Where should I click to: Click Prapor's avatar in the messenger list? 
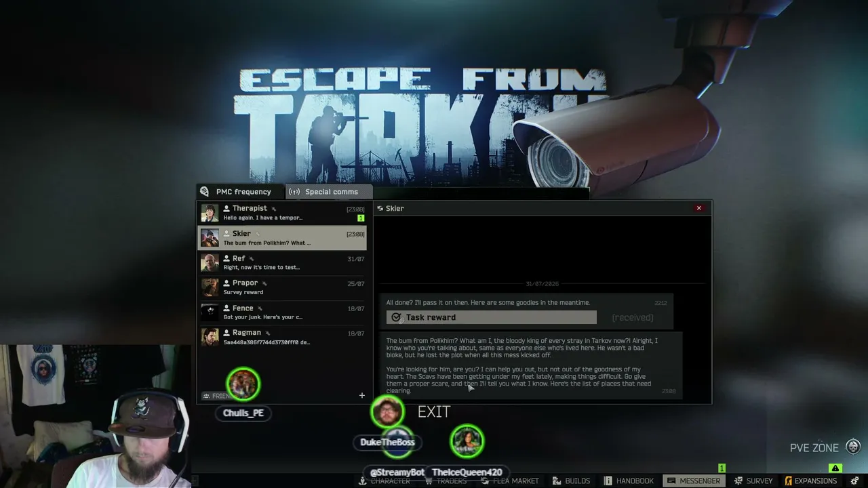tap(210, 287)
